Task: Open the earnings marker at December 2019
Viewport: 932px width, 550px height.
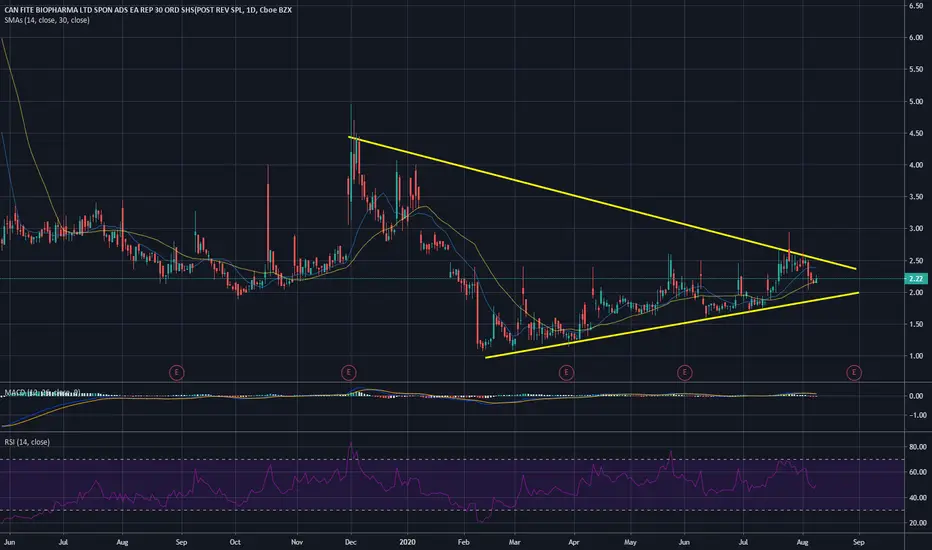Action: coord(349,373)
